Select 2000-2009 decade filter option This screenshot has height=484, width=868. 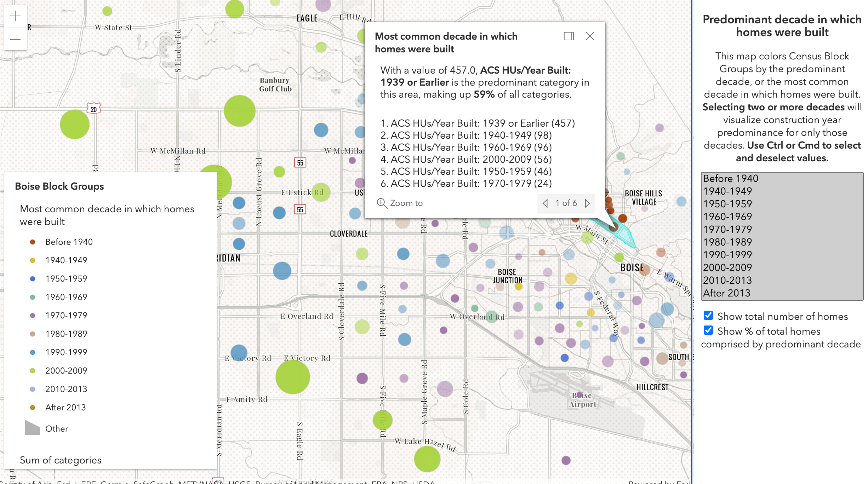(728, 267)
